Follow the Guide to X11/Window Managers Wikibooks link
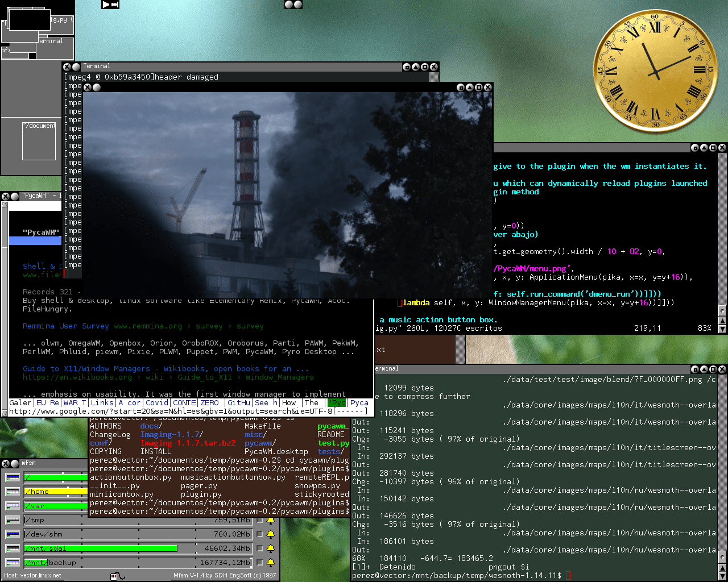 (166, 369)
